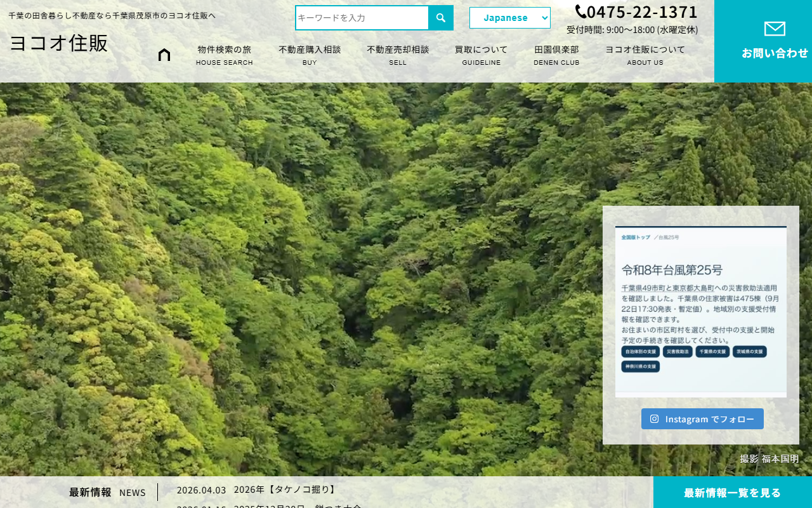Open the 令和8年台風第25号 Instagram post thumbnail
Image resolution: width=812 pixels, height=508 pixels.
click(701, 311)
